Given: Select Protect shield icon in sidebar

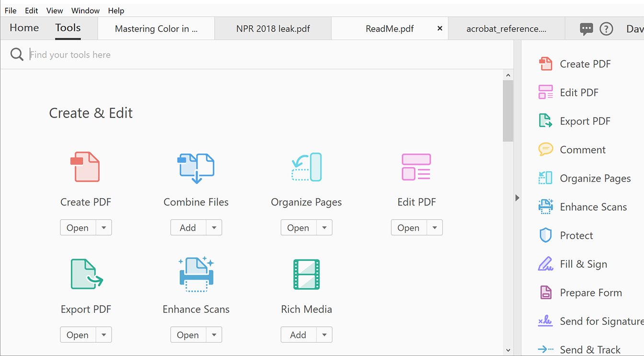Looking at the screenshot, I should click(x=545, y=236).
